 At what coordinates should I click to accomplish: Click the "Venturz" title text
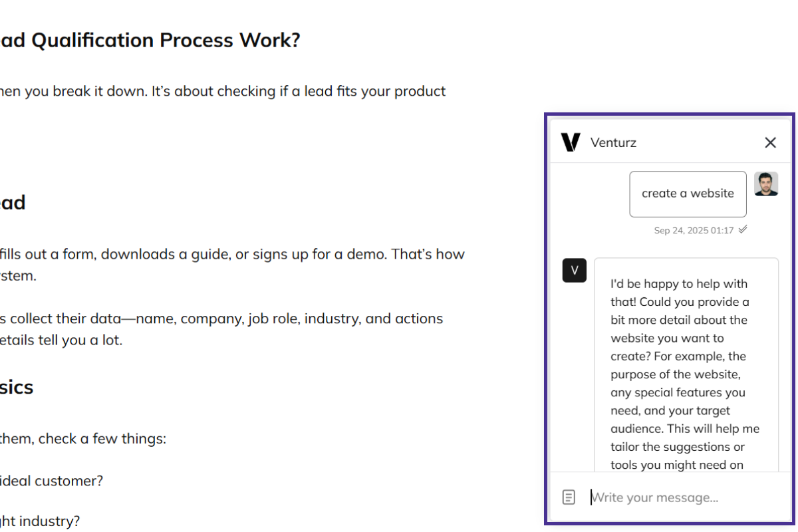coord(613,142)
